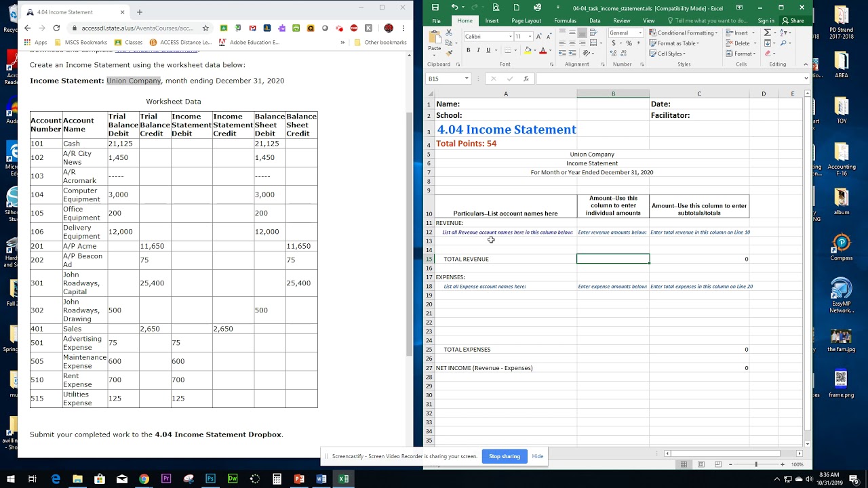Open the AutoSum function

(767, 32)
